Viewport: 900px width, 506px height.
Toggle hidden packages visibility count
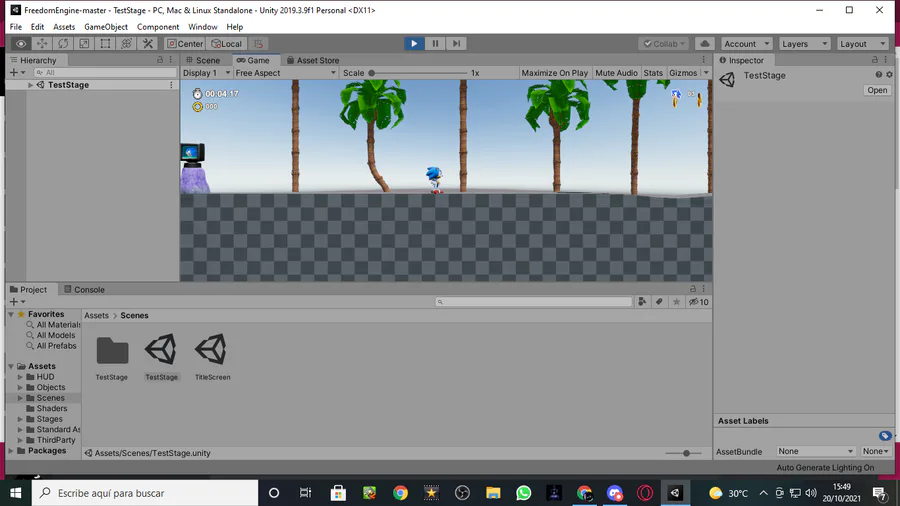[x=699, y=302]
